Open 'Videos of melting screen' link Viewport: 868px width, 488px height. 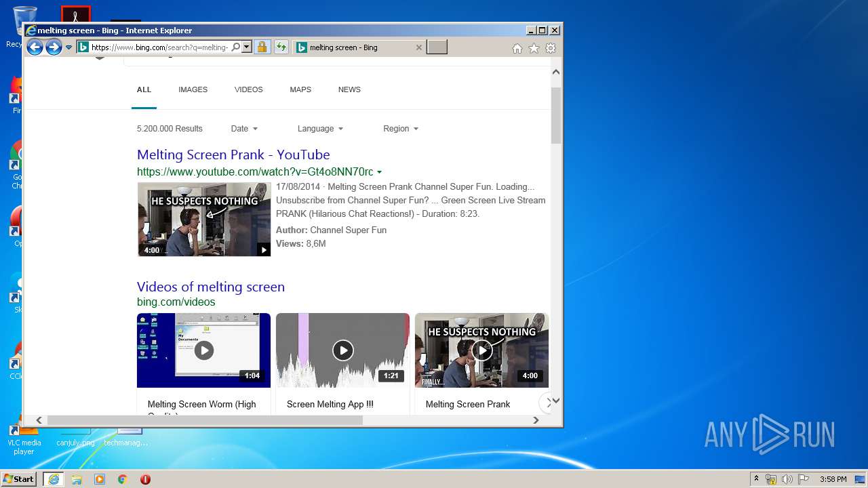(x=211, y=287)
